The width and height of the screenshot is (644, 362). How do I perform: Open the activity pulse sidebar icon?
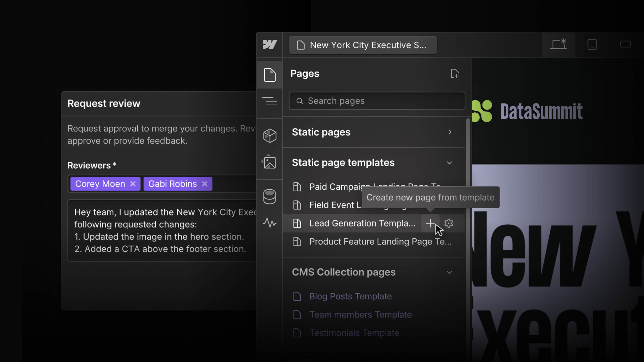[269, 223]
